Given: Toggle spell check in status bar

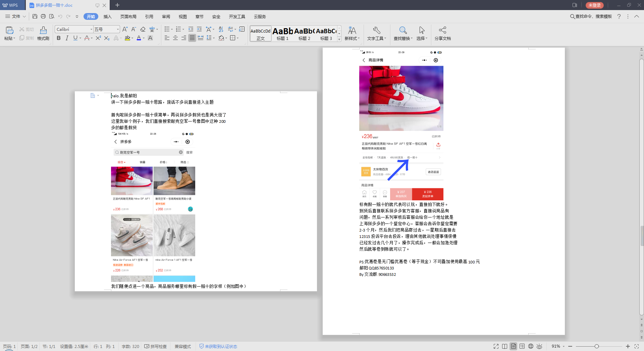Looking at the screenshot, I should point(156,346).
